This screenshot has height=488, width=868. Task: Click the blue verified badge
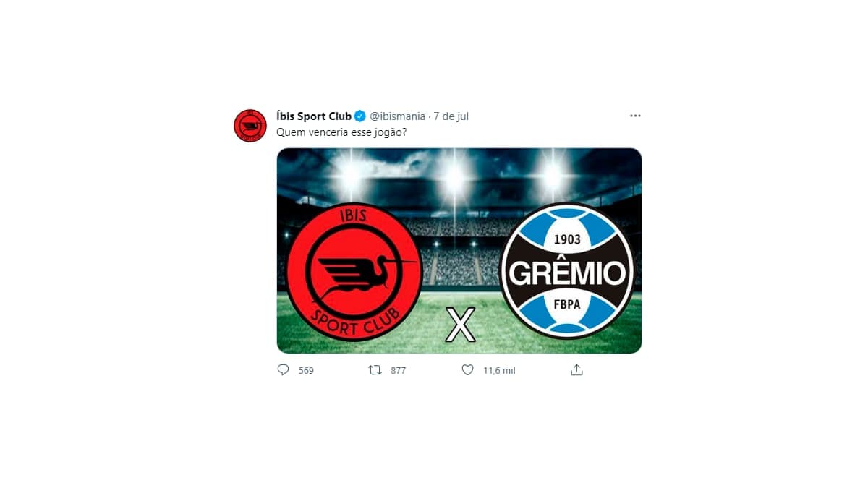tap(360, 116)
